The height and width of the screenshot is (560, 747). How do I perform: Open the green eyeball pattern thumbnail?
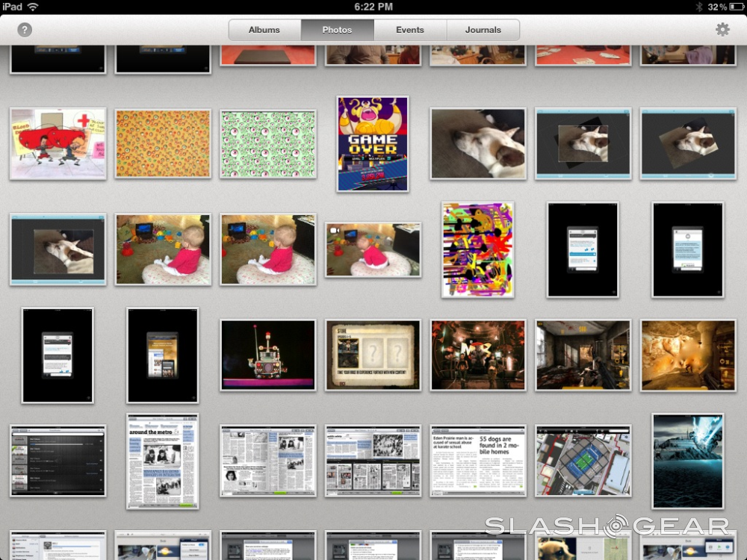(267, 143)
